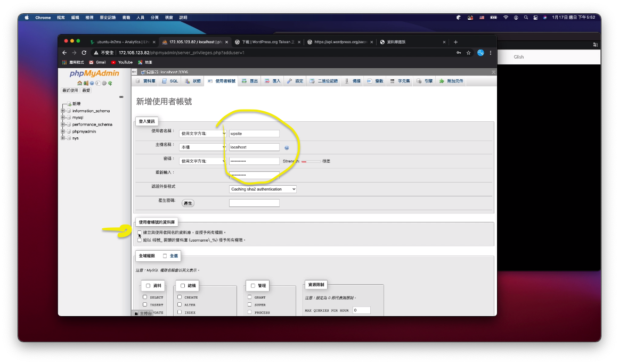Open the 附加元件 plugins tab

(x=451, y=81)
